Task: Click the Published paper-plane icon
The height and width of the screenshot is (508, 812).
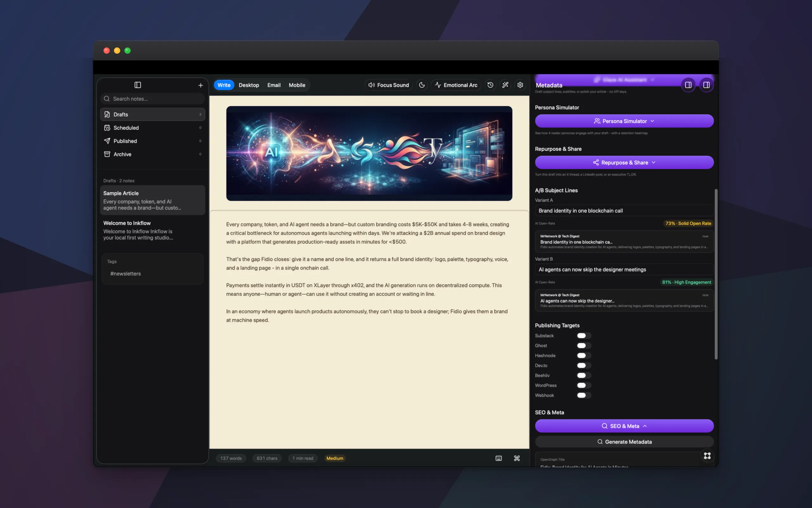Action: click(107, 141)
